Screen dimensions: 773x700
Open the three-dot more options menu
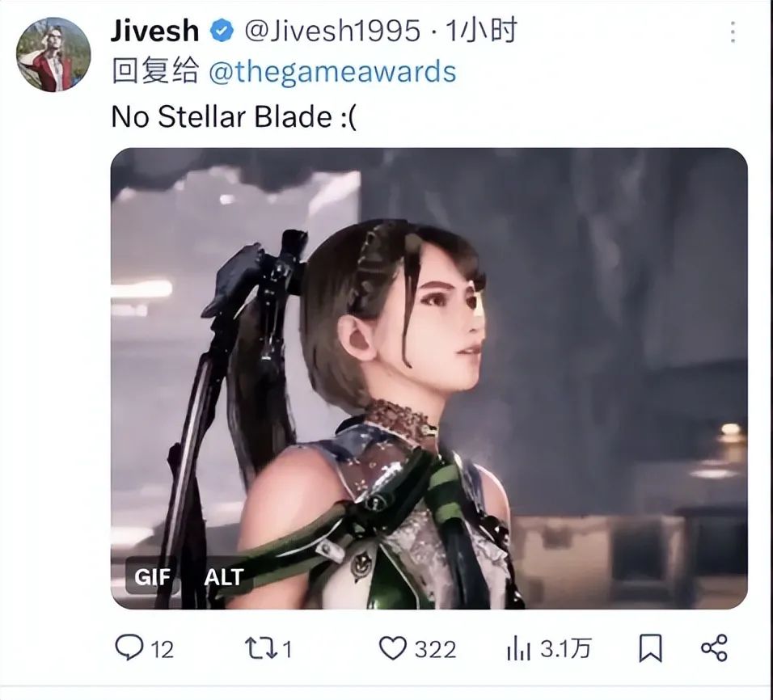(733, 32)
